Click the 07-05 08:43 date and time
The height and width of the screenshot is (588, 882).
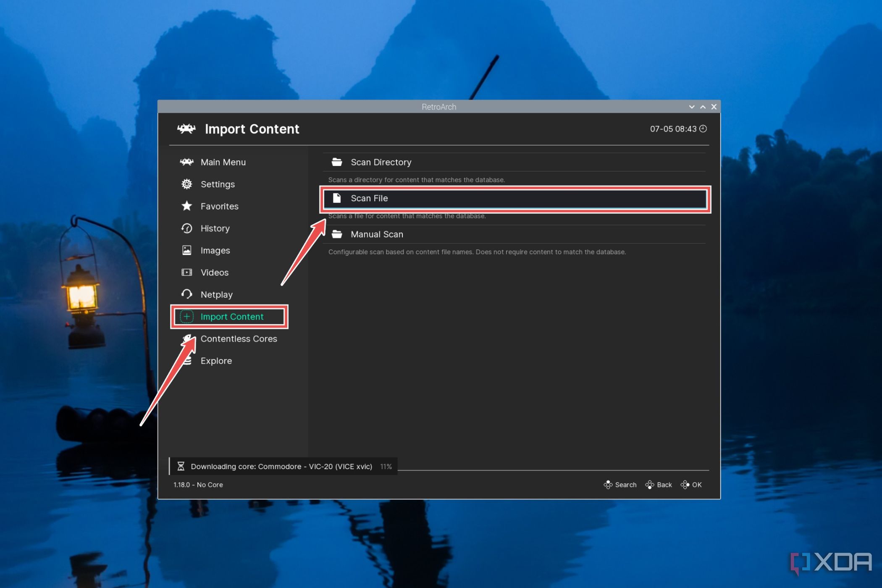coord(673,129)
